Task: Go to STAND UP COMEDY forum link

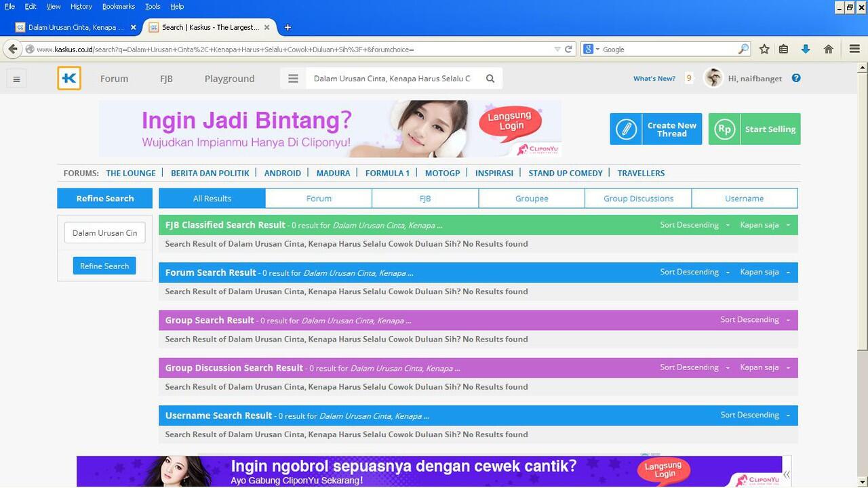Action: tap(566, 173)
